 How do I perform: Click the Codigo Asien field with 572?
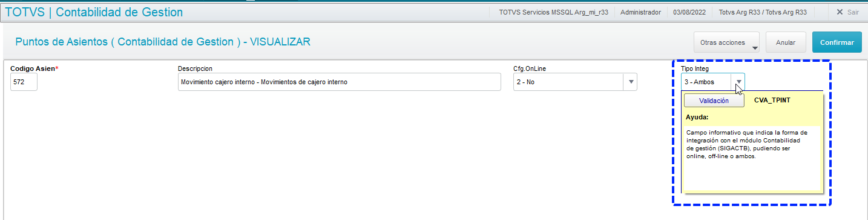[x=24, y=82]
